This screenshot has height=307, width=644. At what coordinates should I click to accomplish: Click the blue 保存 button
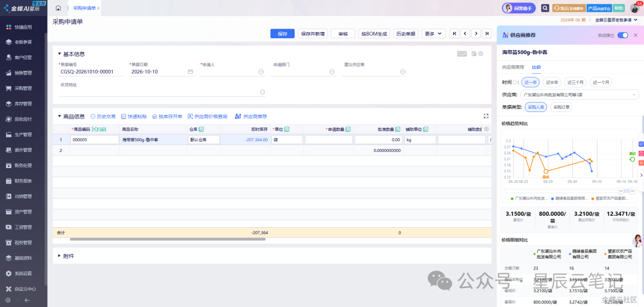[x=282, y=33]
